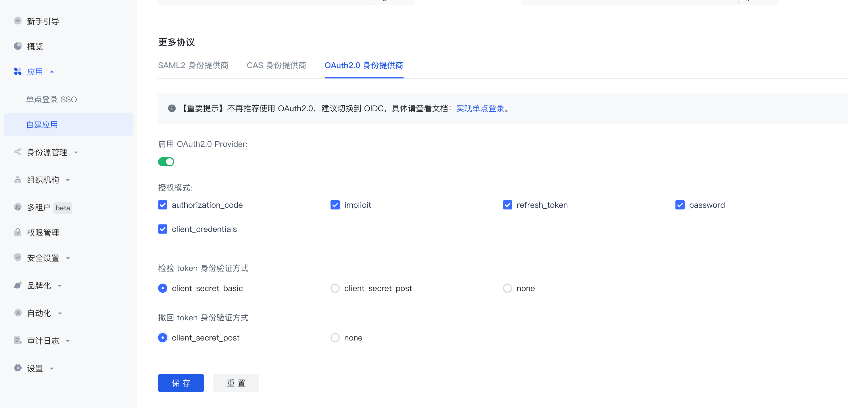Screen dimensions: 868x408
Task: Open 权限管理 via the lock icon
Action: pyautogui.click(x=18, y=232)
